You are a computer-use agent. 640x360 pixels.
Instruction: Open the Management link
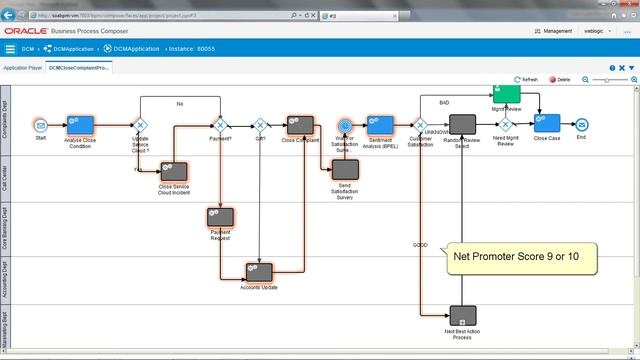(x=553, y=31)
